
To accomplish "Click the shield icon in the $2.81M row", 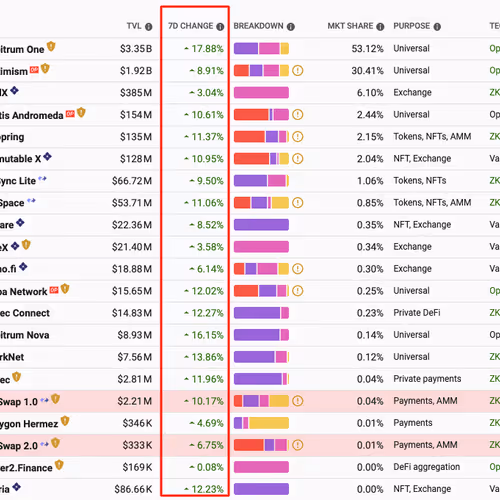I will pyautogui.click(x=17, y=377).
